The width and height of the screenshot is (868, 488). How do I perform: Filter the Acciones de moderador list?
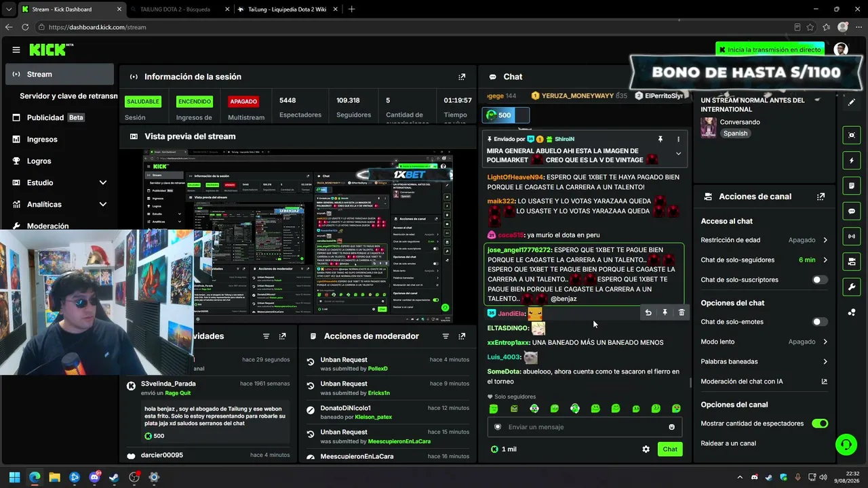[446, 336]
